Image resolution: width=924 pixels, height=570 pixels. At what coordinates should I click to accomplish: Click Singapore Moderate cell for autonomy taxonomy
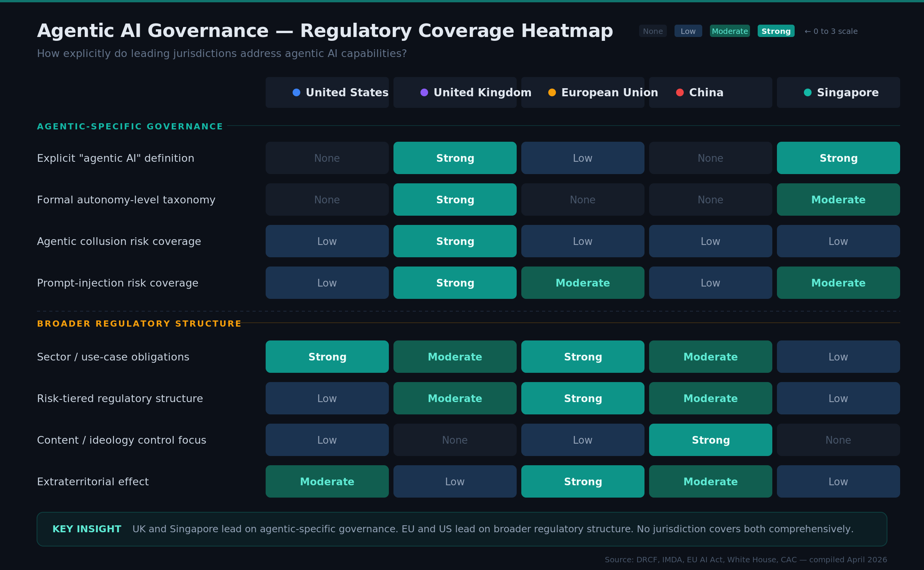pyautogui.click(x=838, y=199)
